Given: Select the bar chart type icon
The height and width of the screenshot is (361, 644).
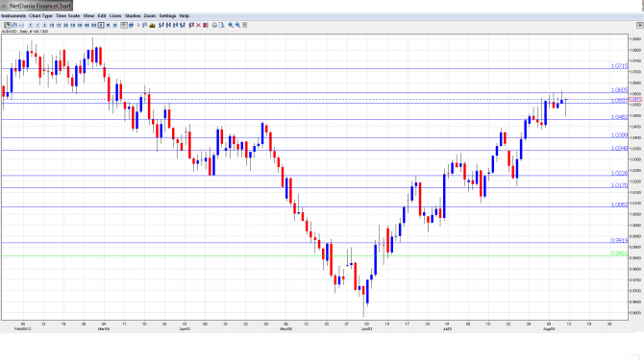Looking at the screenshot, I should (x=14, y=25).
